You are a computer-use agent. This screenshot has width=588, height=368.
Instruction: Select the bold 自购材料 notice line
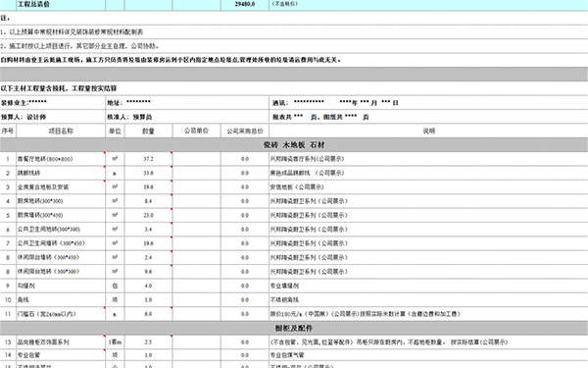coord(294,60)
